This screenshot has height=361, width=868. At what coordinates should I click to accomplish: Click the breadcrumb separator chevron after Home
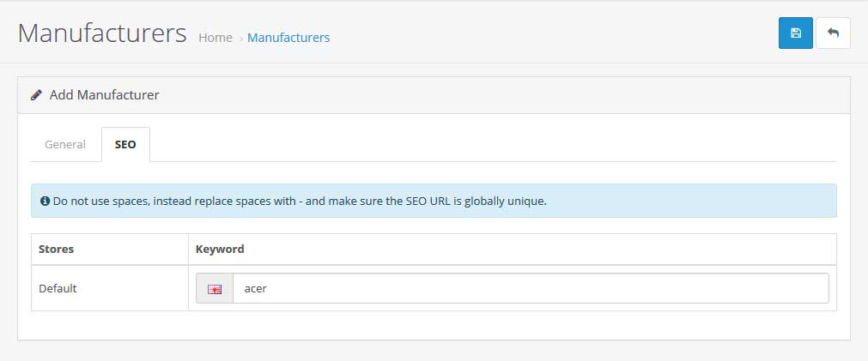[241, 39]
